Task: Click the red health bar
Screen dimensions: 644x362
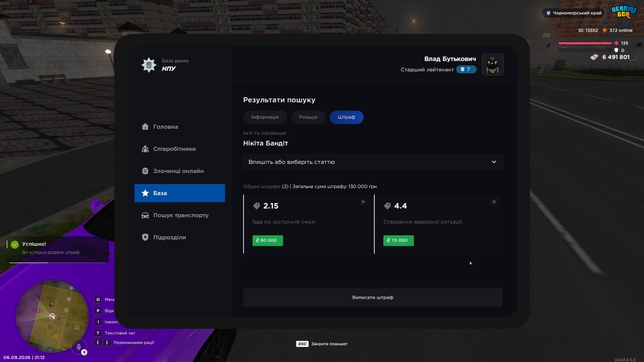Action: coord(585,43)
